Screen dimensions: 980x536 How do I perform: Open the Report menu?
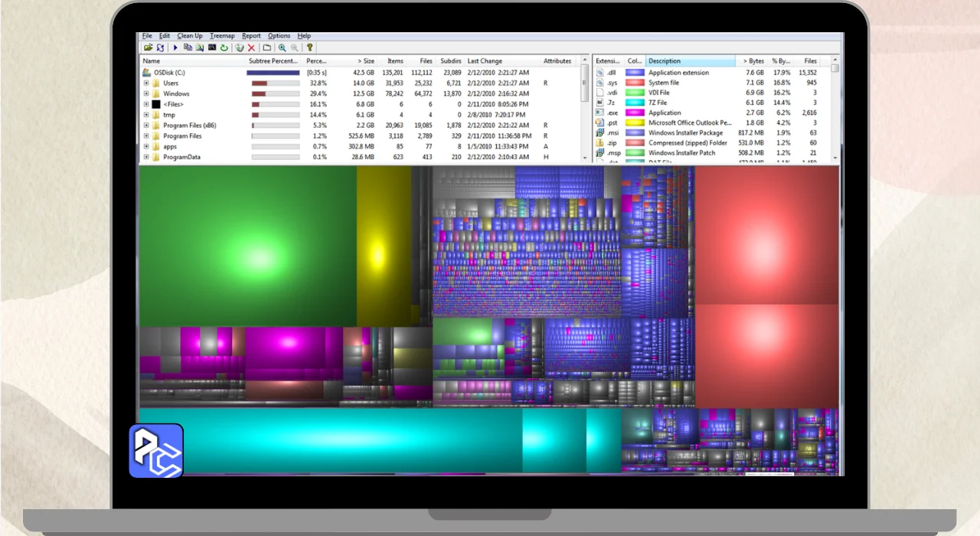click(251, 36)
